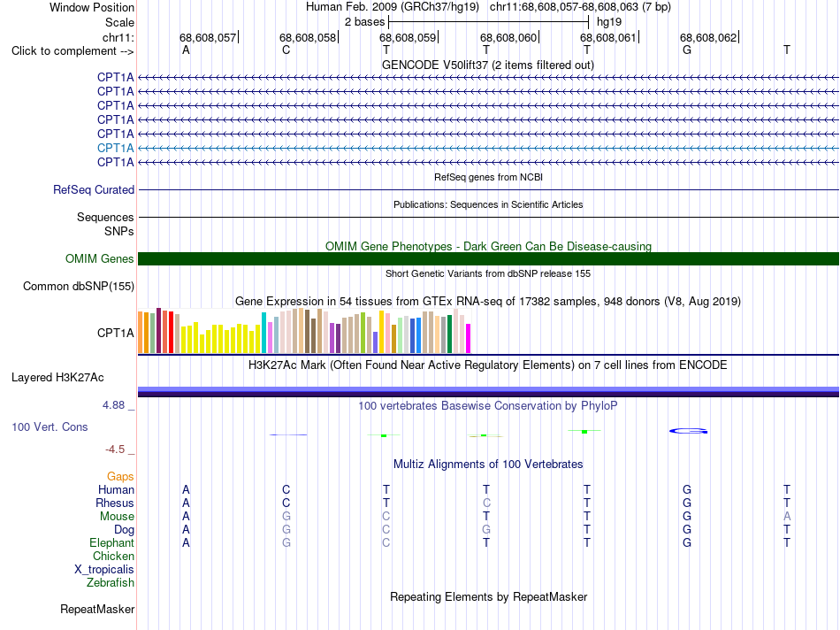Open the OMIM Genes track label

point(100,259)
